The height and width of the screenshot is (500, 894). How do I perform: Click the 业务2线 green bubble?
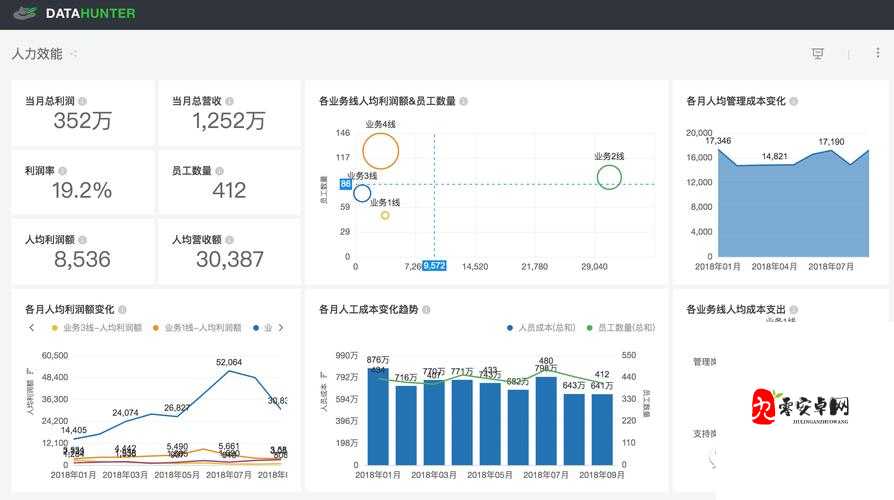[x=609, y=177]
